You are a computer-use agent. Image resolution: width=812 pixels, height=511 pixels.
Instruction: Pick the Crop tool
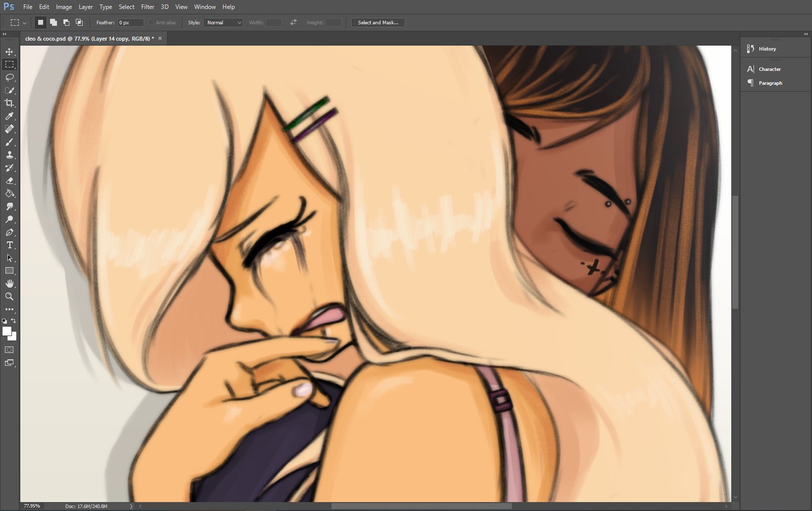(x=9, y=103)
